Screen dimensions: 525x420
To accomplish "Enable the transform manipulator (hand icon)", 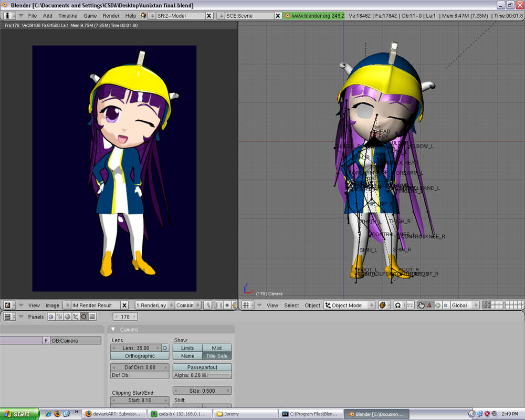I will point(422,305).
